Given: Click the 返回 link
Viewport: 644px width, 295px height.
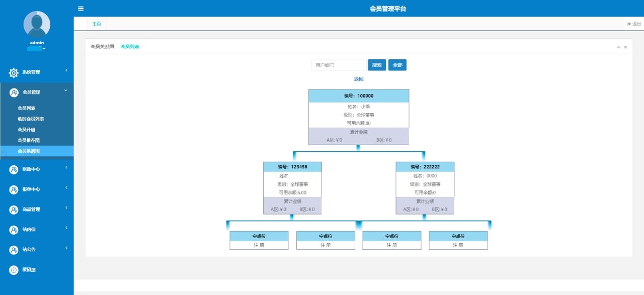Looking at the screenshot, I should click(x=359, y=79).
